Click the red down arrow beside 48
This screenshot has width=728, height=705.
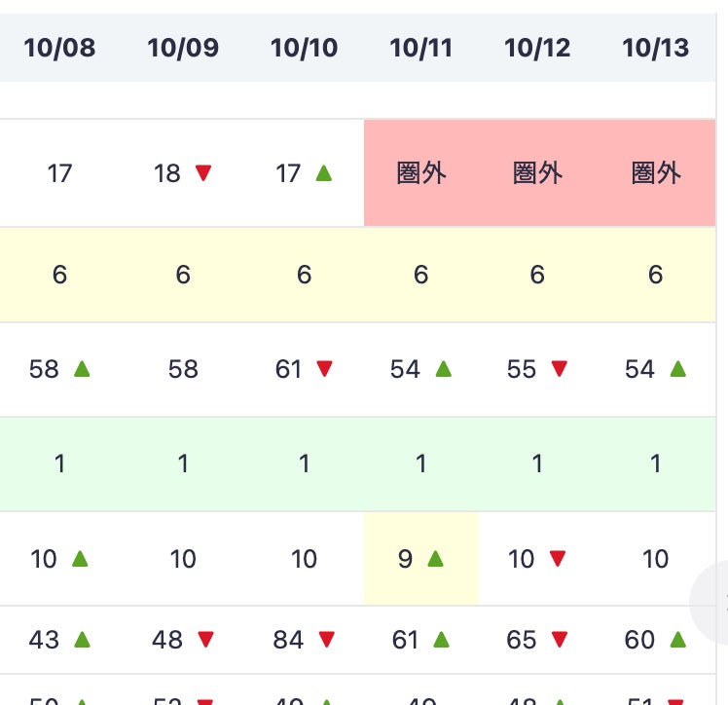(x=205, y=640)
